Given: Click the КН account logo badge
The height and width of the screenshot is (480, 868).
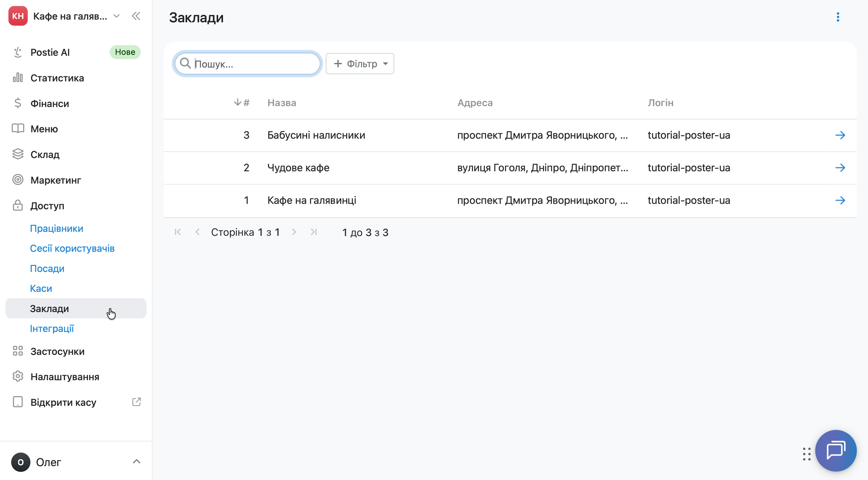Looking at the screenshot, I should click(18, 16).
